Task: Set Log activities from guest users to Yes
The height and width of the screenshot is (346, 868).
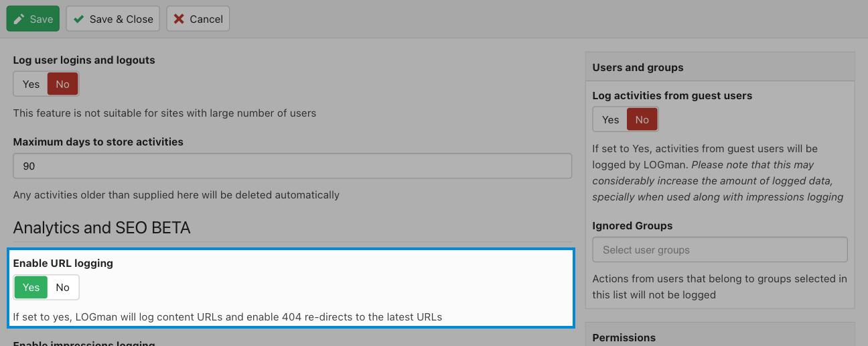Action: point(610,119)
